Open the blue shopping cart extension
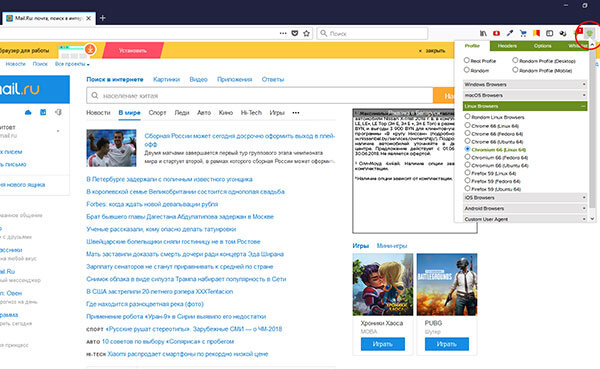 523,33
